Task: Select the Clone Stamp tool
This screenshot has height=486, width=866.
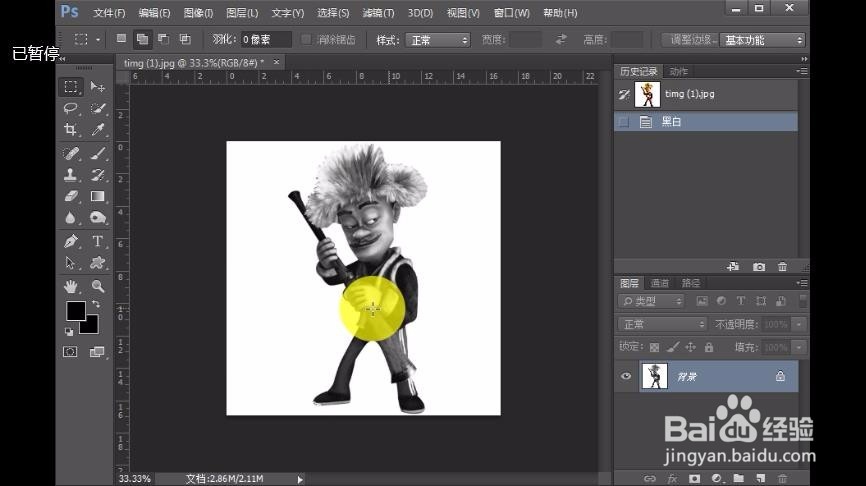Action: click(x=70, y=175)
